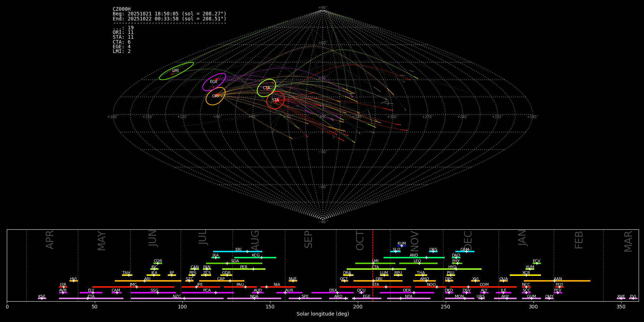Click the JMC shower label in the timeline
Image resolution: width=644 pixels, height=322 pixels.
pos(133,285)
